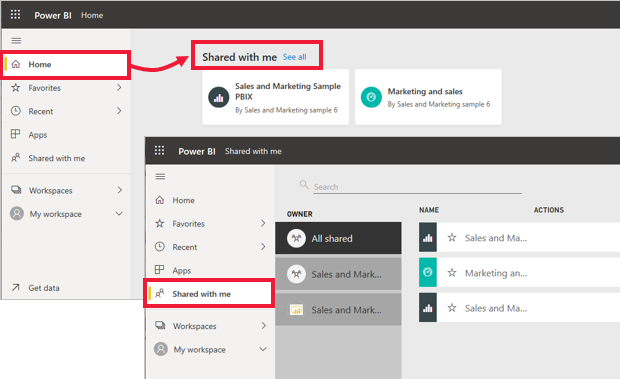Select Home in back window navigation
The width and height of the screenshot is (620, 379).
coord(66,64)
